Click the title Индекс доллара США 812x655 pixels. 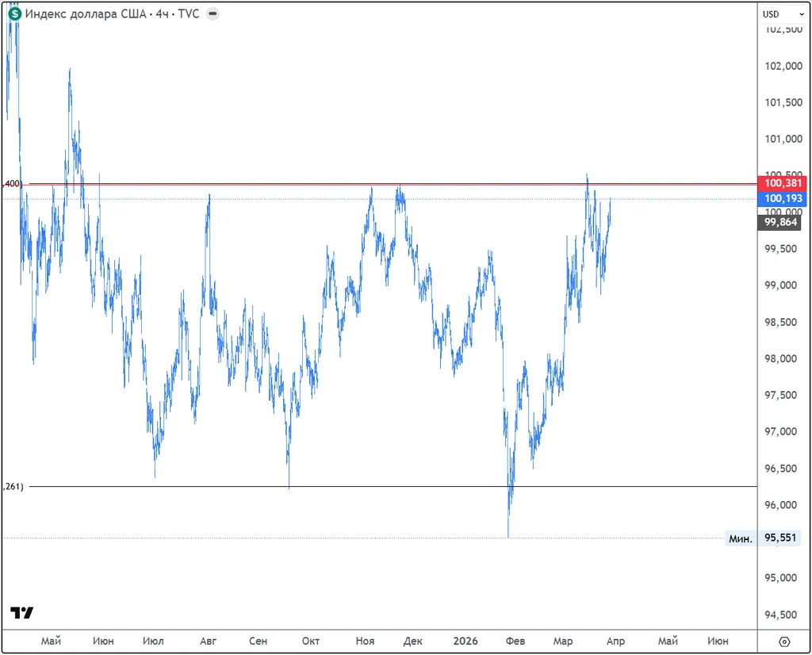click(x=86, y=13)
